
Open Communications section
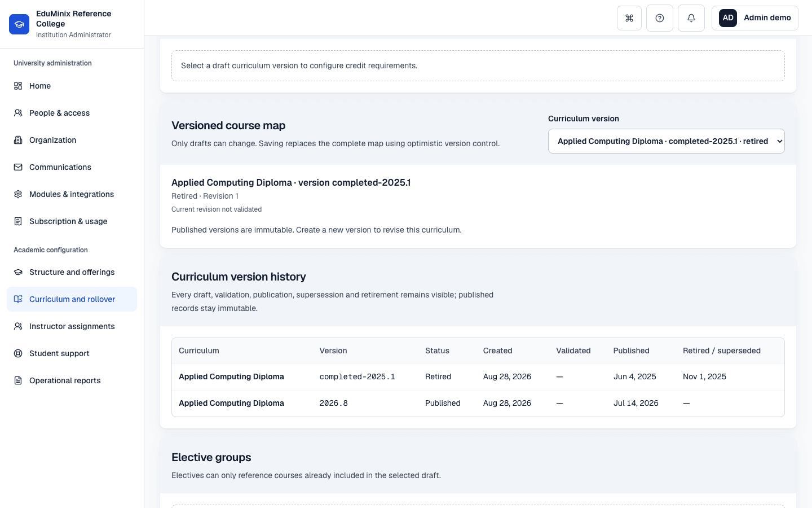[72, 167]
